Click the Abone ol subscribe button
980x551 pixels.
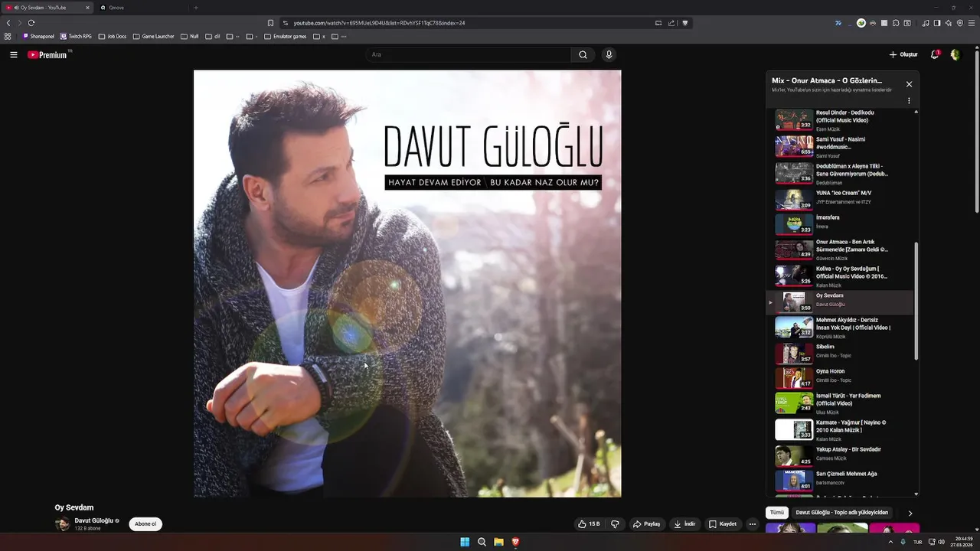[x=145, y=524]
